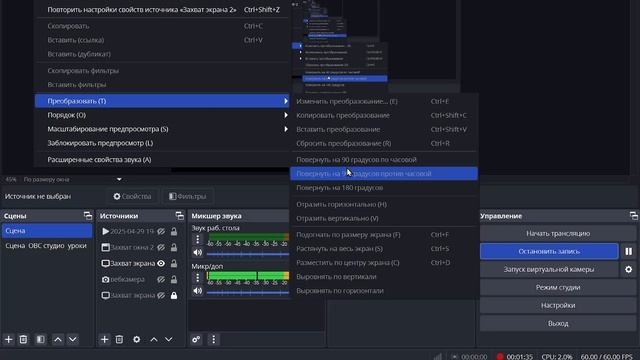Click Заблокировать предпросмотр (L)
640x360 pixels.
point(162,143)
